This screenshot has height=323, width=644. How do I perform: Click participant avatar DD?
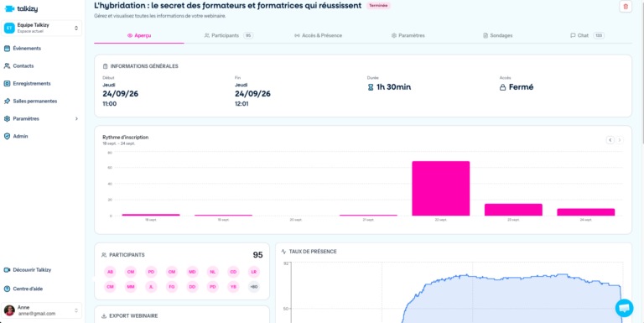tap(192, 287)
